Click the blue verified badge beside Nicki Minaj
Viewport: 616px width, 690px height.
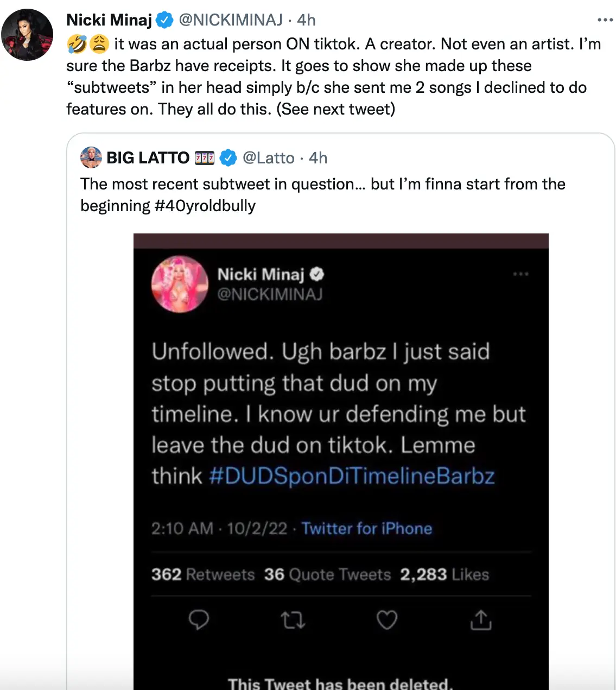164,20
